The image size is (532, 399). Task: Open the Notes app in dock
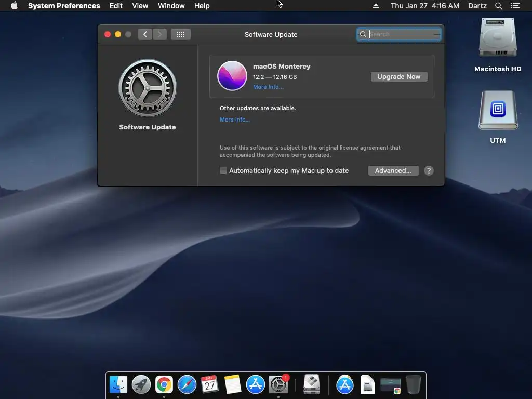[232, 385]
